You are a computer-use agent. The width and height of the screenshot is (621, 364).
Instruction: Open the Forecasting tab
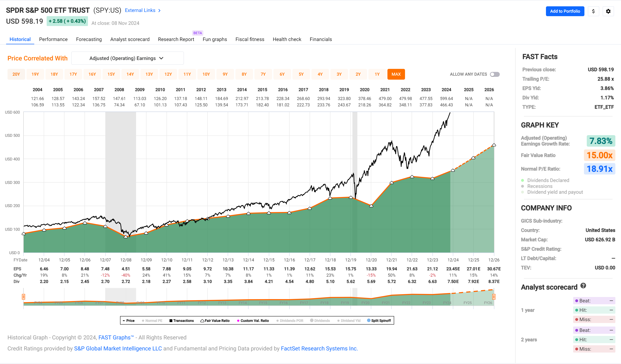[89, 39]
